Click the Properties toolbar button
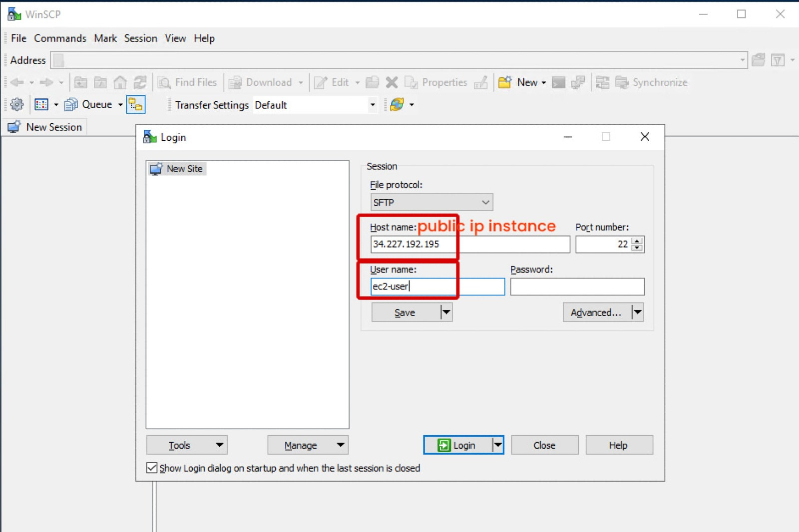The width and height of the screenshot is (799, 532). pos(436,82)
